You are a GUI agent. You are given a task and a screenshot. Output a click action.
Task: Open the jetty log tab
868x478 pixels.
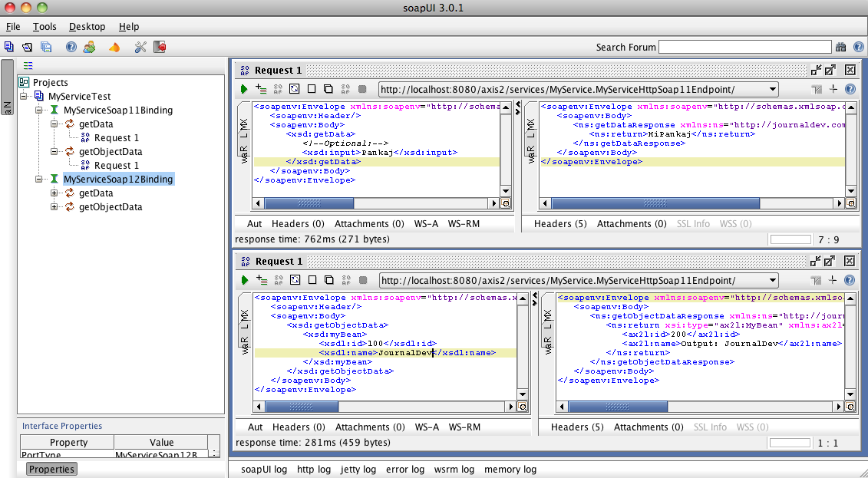pos(358,469)
